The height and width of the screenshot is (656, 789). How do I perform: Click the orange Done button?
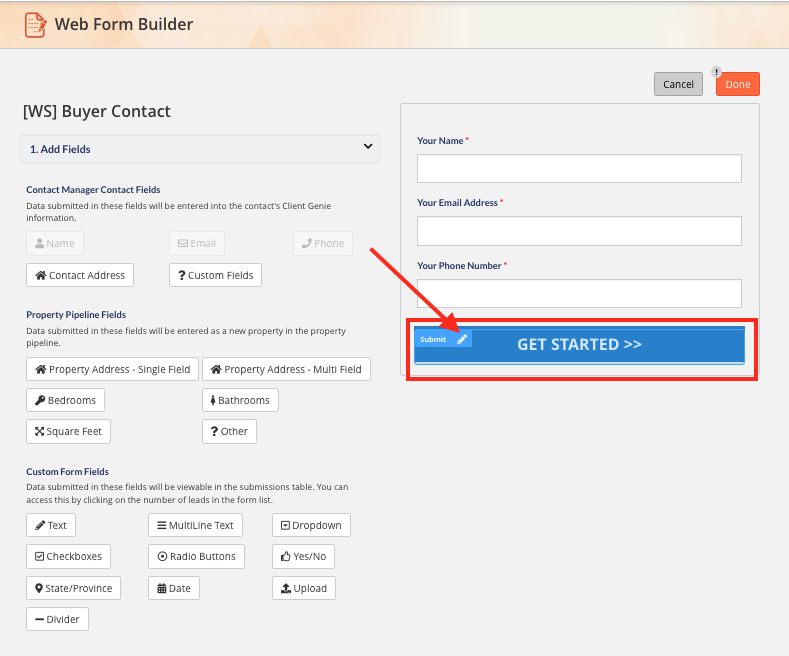[738, 84]
